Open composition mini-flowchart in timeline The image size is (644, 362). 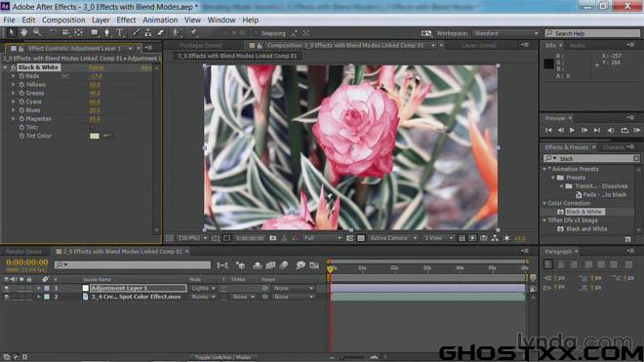[222, 265]
